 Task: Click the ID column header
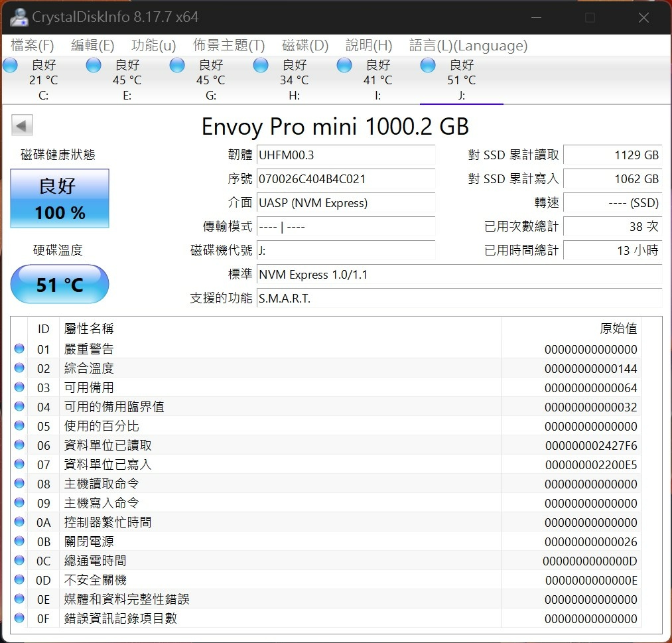[43, 328]
